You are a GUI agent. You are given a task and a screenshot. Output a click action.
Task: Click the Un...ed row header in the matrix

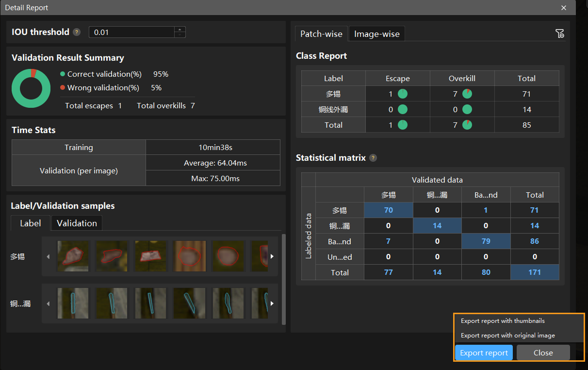pyautogui.click(x=340, y=257)
